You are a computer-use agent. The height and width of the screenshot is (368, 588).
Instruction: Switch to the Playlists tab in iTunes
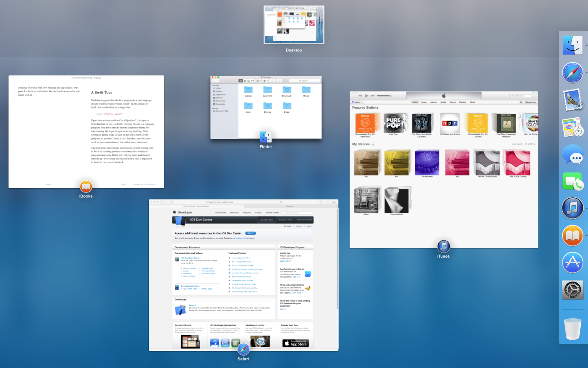tap(463, 102)
